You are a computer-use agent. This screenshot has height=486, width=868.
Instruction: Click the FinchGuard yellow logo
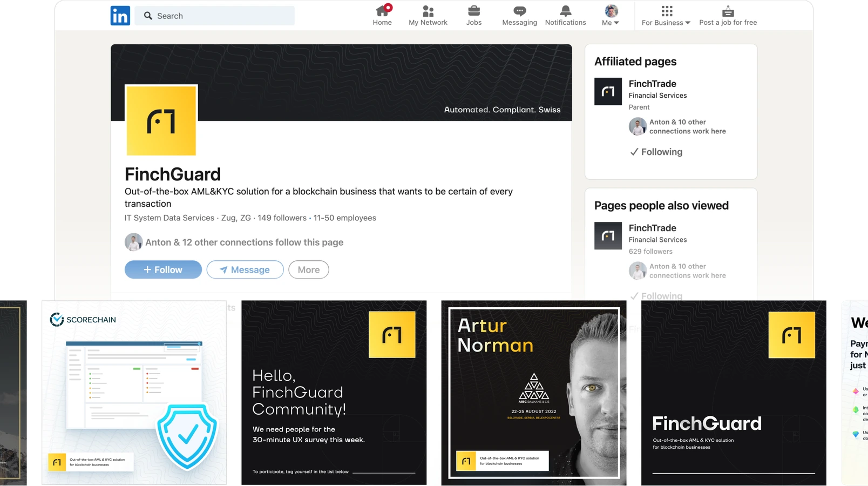click(161, 120)
